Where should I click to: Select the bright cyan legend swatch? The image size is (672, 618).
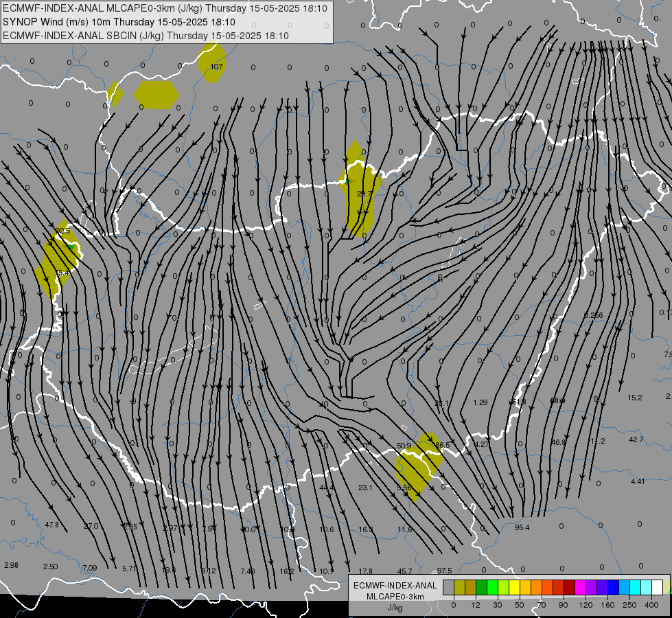tap(635, 588)
